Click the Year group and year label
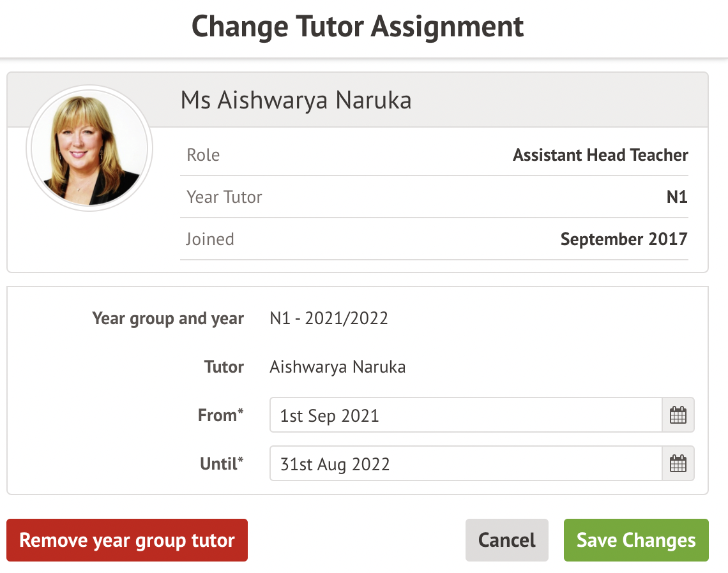The height and width of the screenshot is (573, 728). click(168, 318)
